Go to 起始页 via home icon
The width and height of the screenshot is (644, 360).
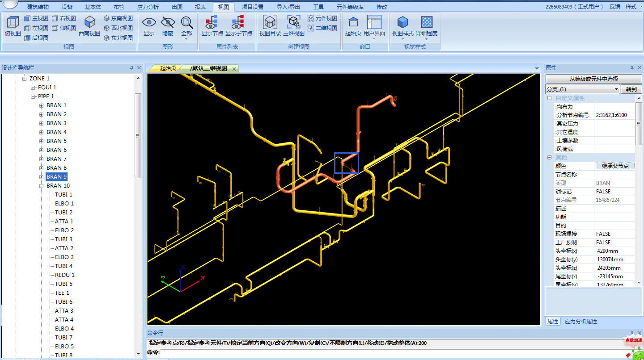click(x=353, y=22)
